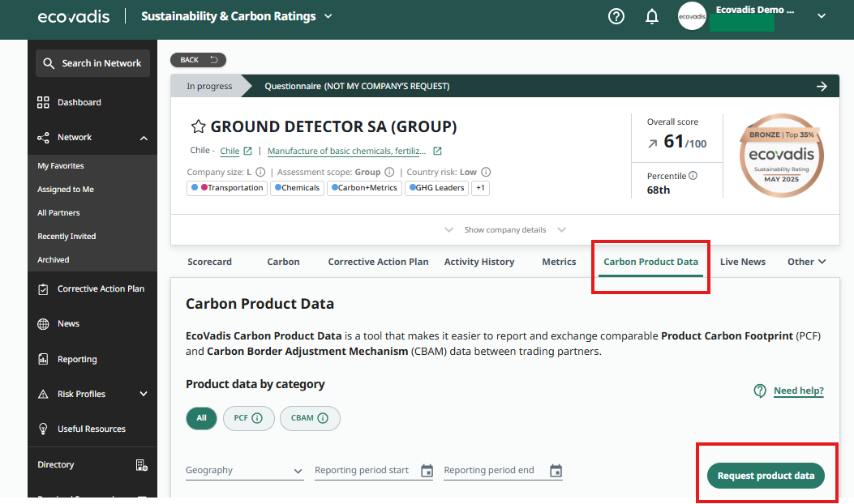This screenshot has height=504, width=854.
Task: Click info icon next to Assessment scope
Action: (389, 172)
